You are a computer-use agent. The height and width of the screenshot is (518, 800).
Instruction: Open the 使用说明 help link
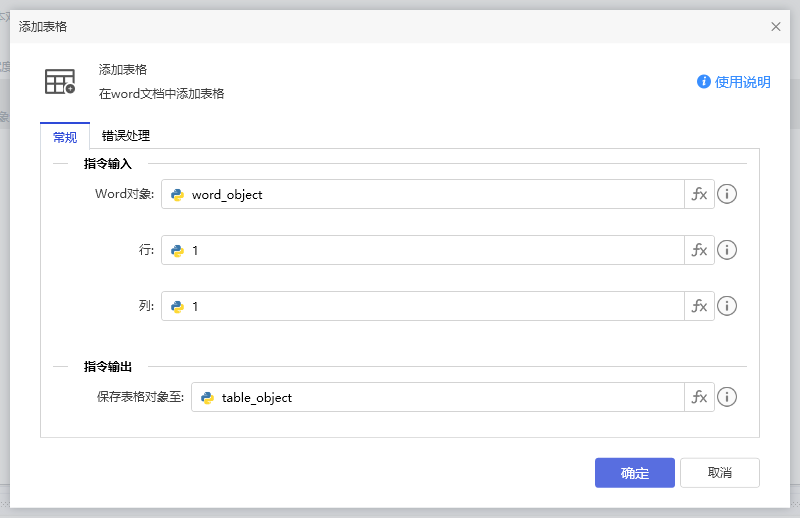click(x=734, y=82)
